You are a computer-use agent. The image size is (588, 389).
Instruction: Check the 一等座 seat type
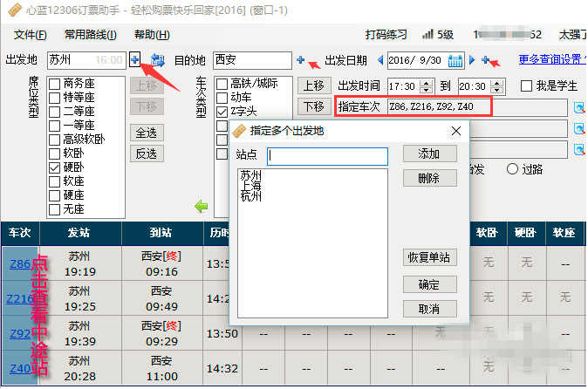coord(54,126)
